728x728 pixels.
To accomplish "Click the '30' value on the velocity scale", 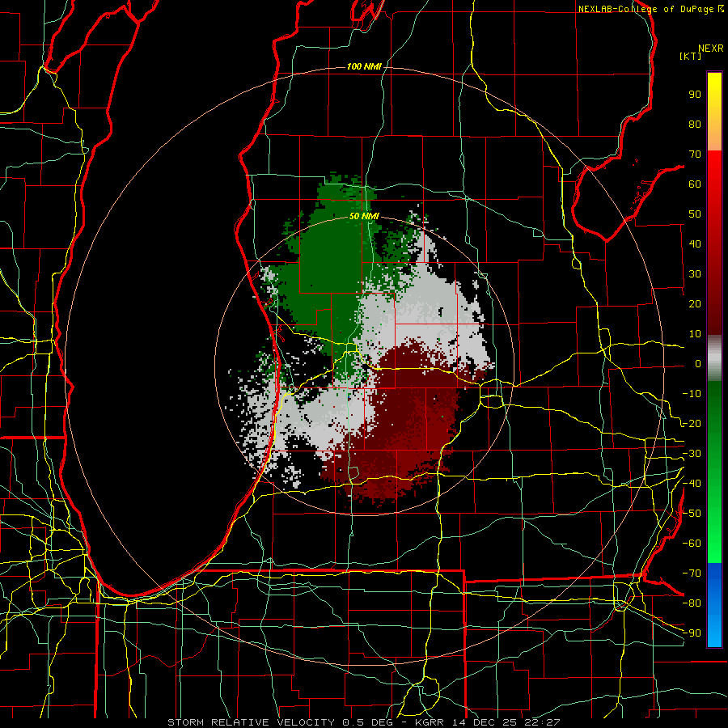I will (695, 274).
